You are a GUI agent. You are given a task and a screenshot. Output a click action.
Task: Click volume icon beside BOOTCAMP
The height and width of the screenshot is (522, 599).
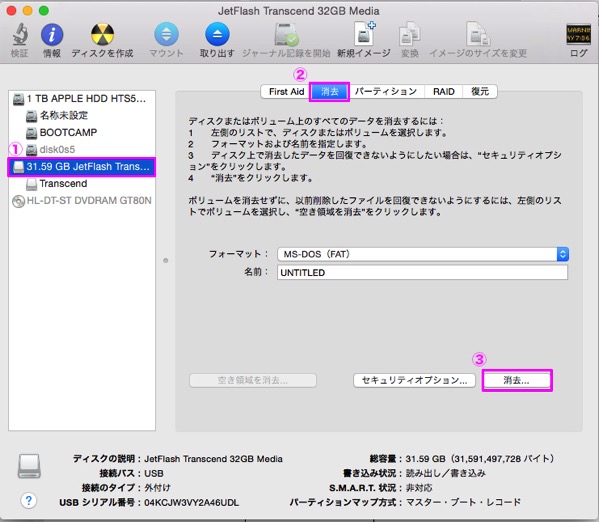coord(31,133)
